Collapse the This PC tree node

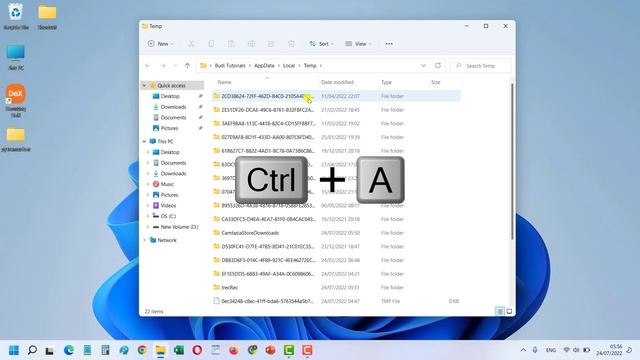point(144,141)
